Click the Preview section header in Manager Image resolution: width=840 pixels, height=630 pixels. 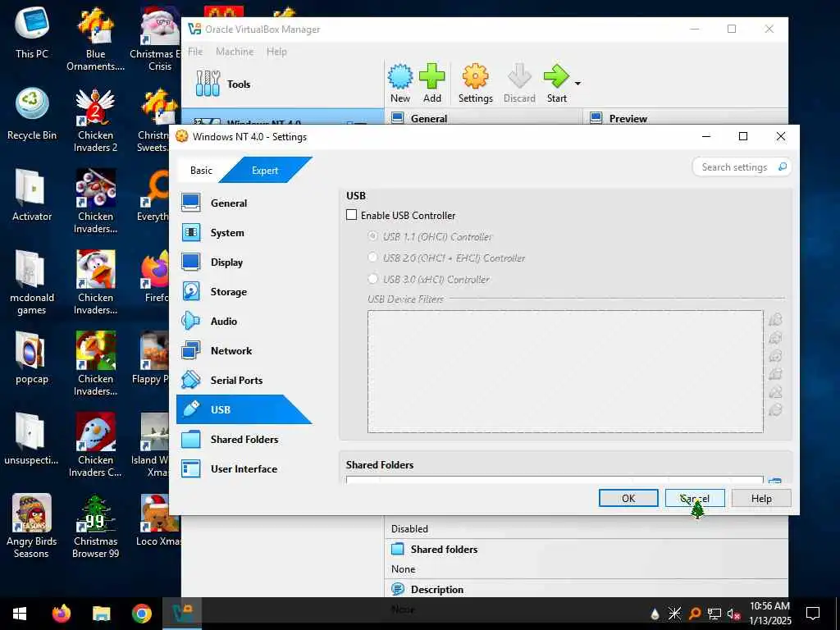click(628, 118)
